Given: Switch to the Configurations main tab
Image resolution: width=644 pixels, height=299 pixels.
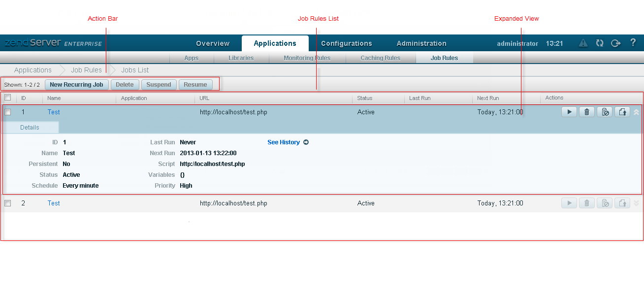Looking at the screenshot, I should click(x=346, y=43).
